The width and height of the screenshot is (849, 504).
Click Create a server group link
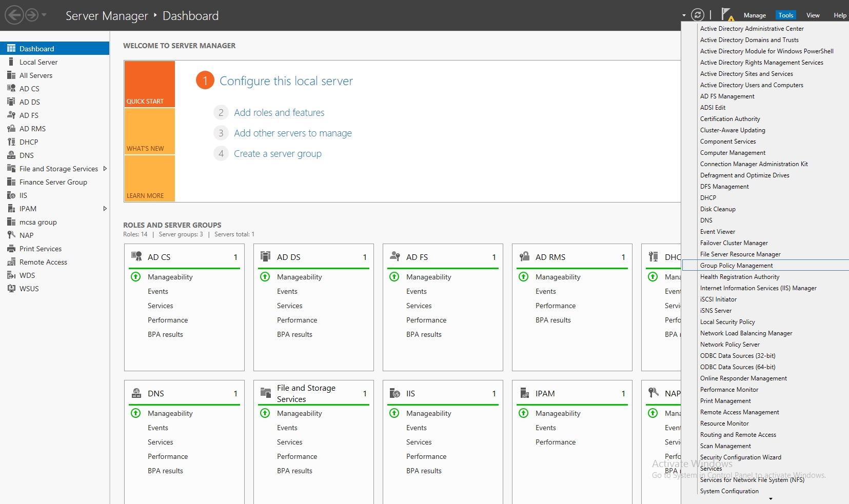(278, 153)
